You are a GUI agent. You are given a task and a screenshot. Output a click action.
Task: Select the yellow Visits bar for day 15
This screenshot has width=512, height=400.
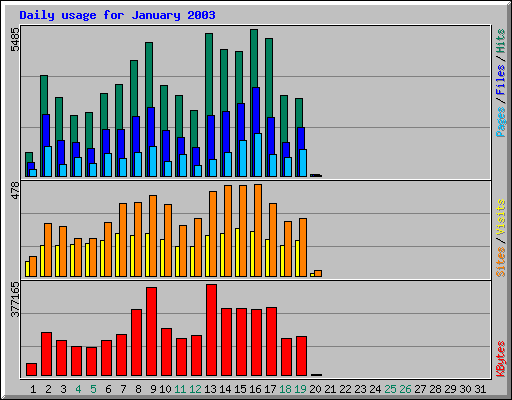pos(237,252)
